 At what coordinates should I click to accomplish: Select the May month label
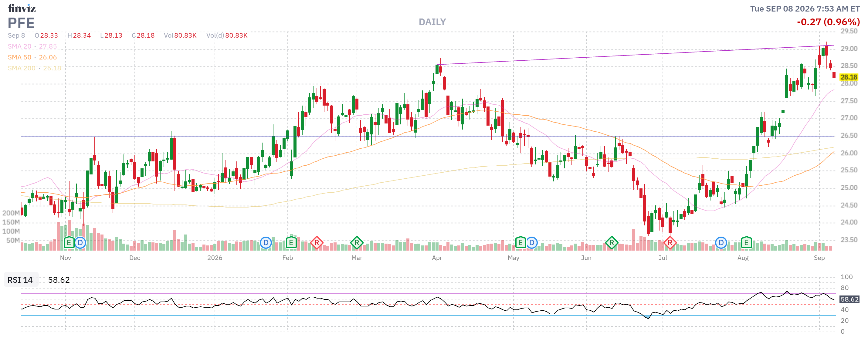tap(514, 258)
